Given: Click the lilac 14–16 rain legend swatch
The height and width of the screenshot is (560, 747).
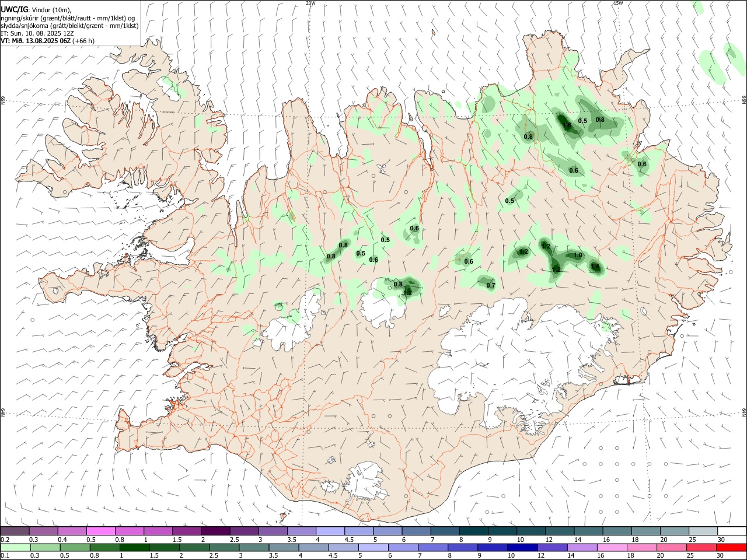Looking at the screenshot, I should click(582, 547).
